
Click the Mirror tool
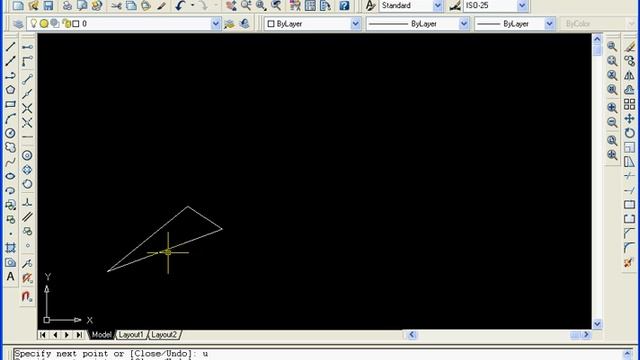click(629, 76)
